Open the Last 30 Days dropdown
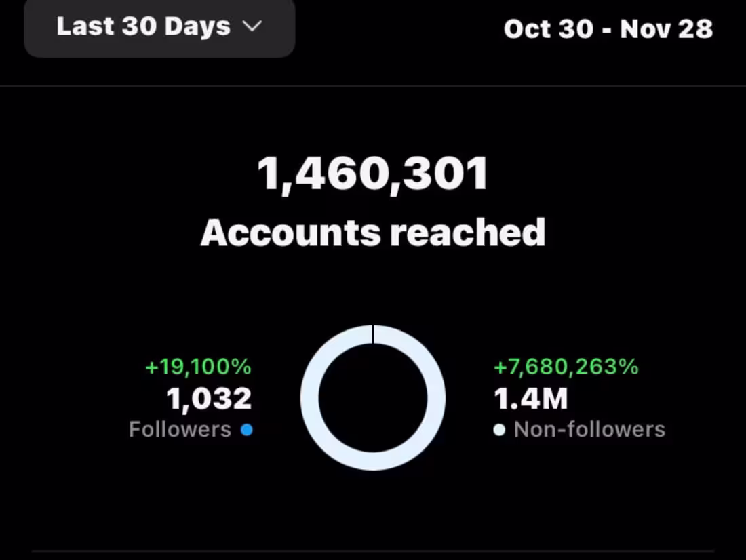This screenshot has height=560, width=746. point(159,28)
